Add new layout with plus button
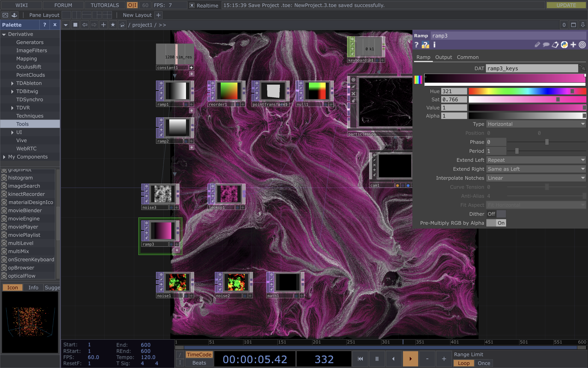Screen dimensions: 588x368 (x=158, y=15)
